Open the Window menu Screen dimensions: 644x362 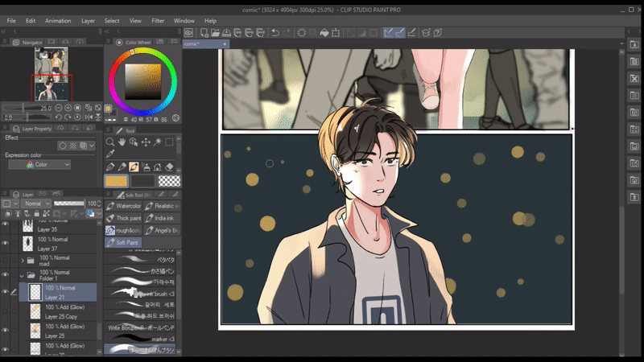coord(184,21)
